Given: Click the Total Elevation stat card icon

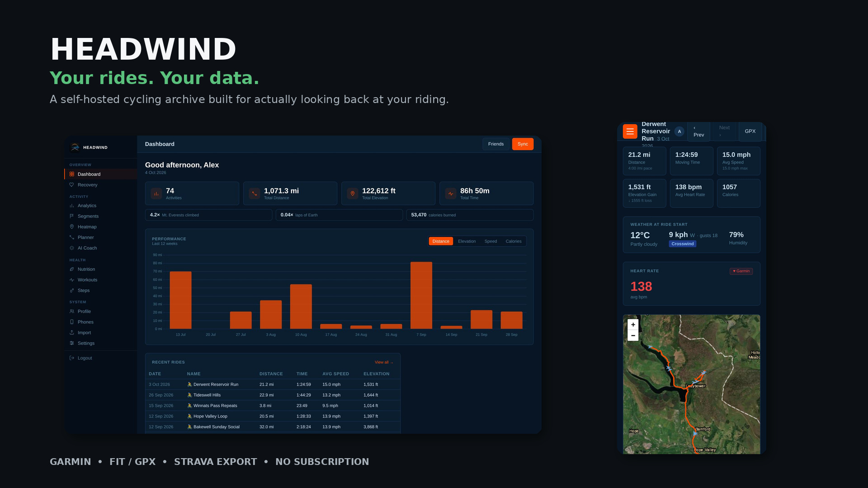Looking at the screenshot, I should coord(353,193).
